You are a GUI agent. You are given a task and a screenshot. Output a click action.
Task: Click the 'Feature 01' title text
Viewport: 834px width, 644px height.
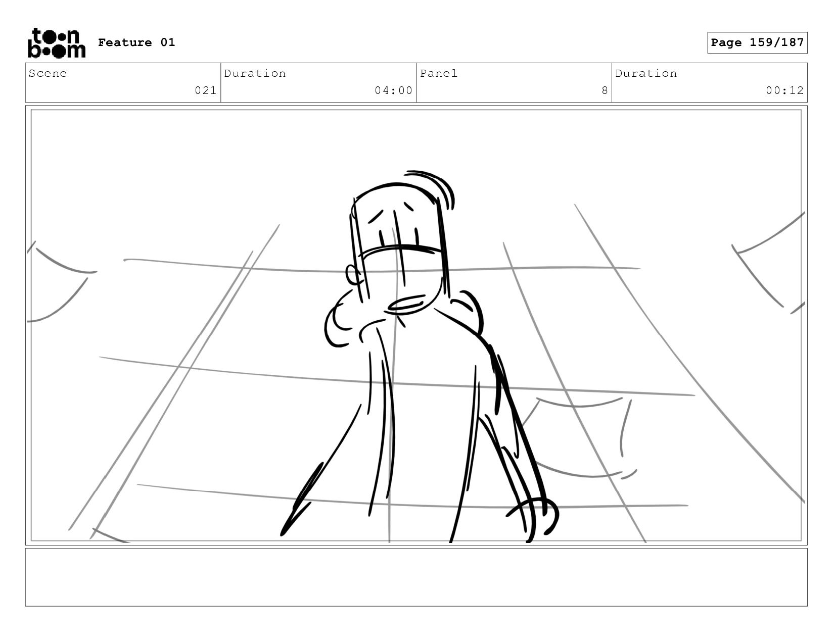(x=136, y=42)
